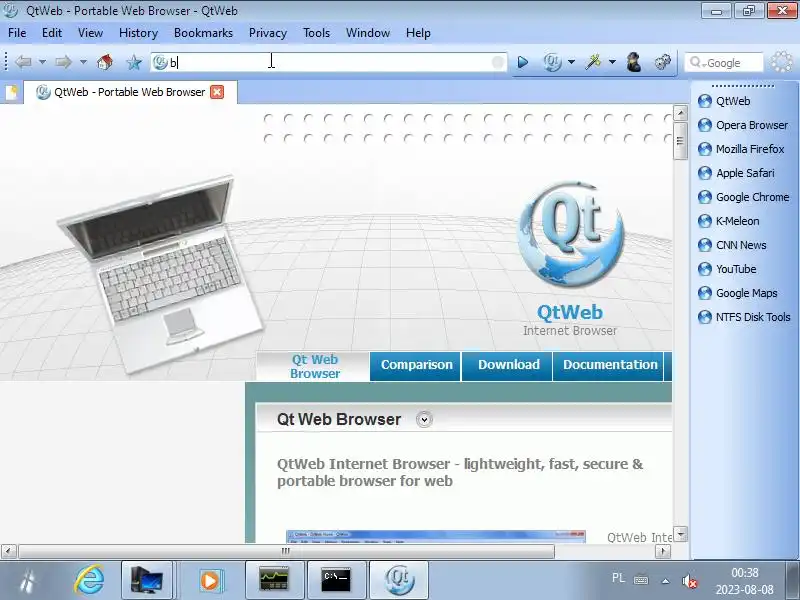Image resolution: width=800 pixels, height=600 pixels.
Task: Go back with the Back arrow button
Action: pyautogui.click(x=23, y=62)
